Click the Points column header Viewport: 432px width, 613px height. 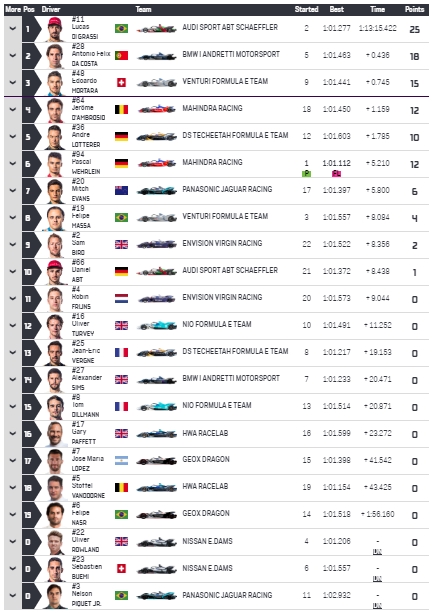pyautogui.click(x=414, y=9)
